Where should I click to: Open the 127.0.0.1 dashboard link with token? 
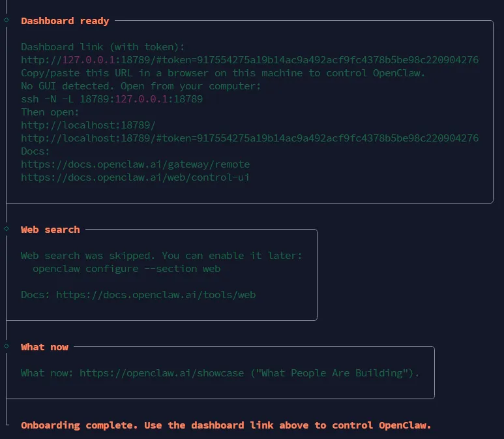(250, 60)
